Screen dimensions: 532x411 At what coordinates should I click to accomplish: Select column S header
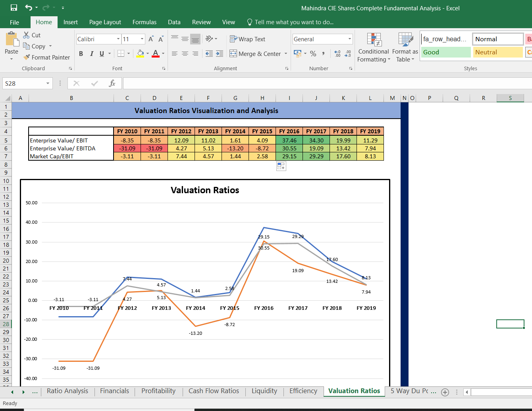pyautogui.click(x=510, y=98)
